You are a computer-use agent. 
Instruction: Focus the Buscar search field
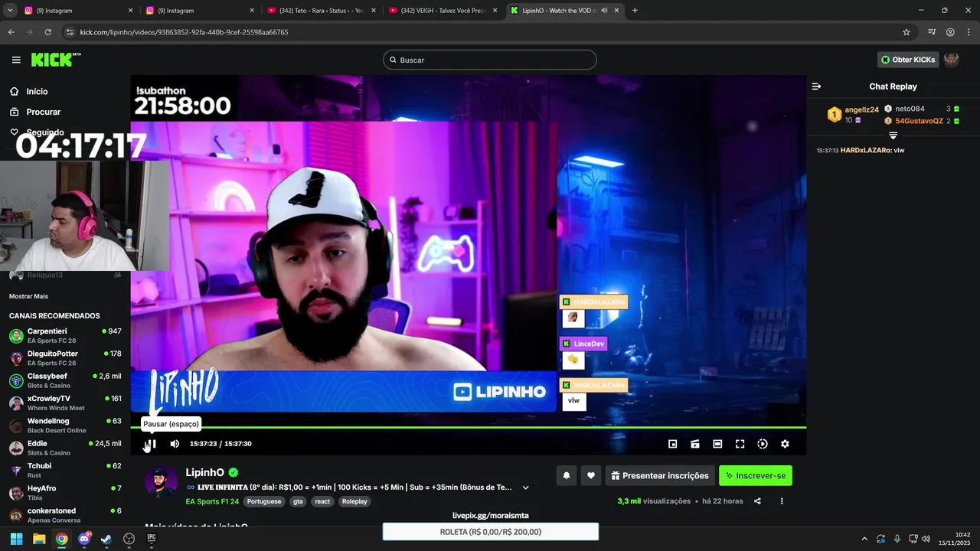[x=490, y=60]
